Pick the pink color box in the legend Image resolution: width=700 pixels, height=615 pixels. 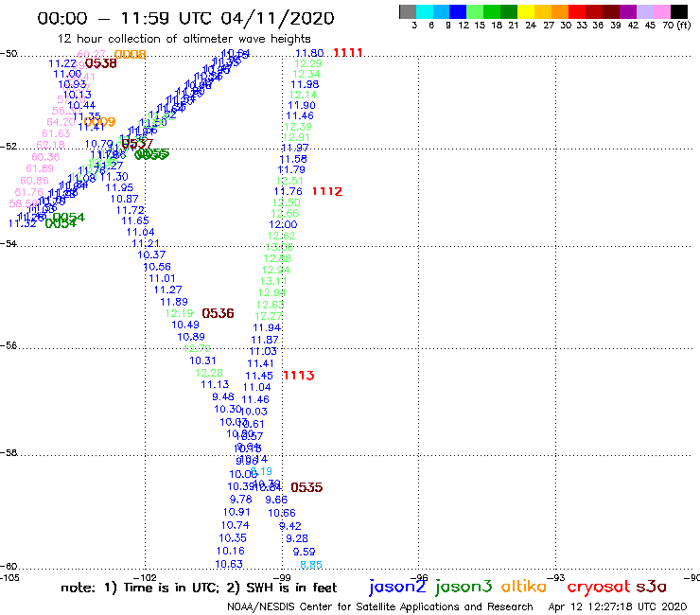tap(661, 11)
